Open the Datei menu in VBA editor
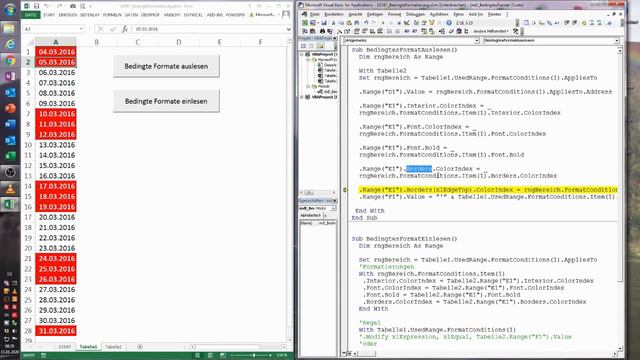640x360 pixels. tap(314, 14)
